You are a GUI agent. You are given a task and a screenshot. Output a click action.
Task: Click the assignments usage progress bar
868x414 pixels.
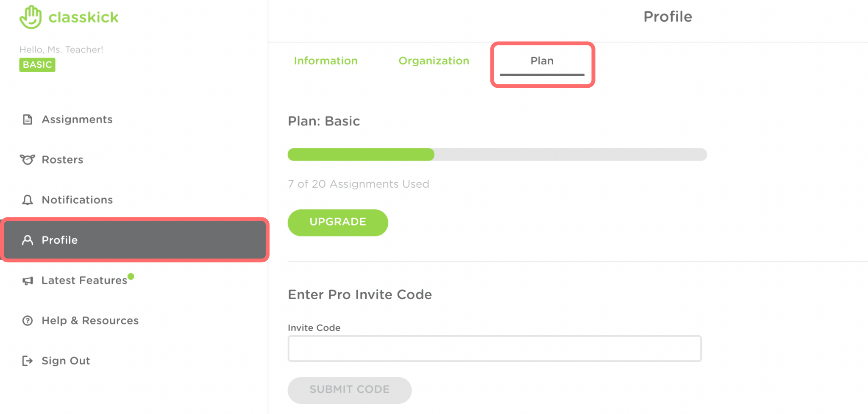click(x=497, y=155)
